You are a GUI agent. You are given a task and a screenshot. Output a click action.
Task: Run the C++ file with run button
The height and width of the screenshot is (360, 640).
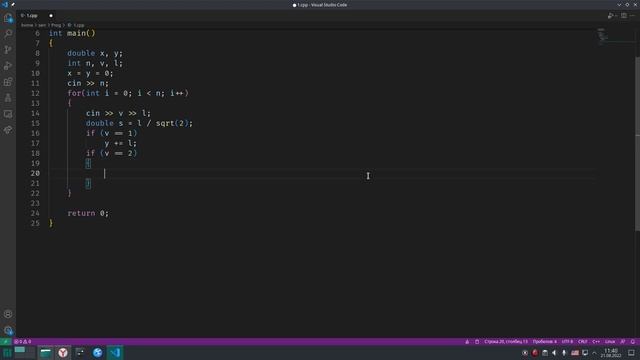tap(610, 16)
